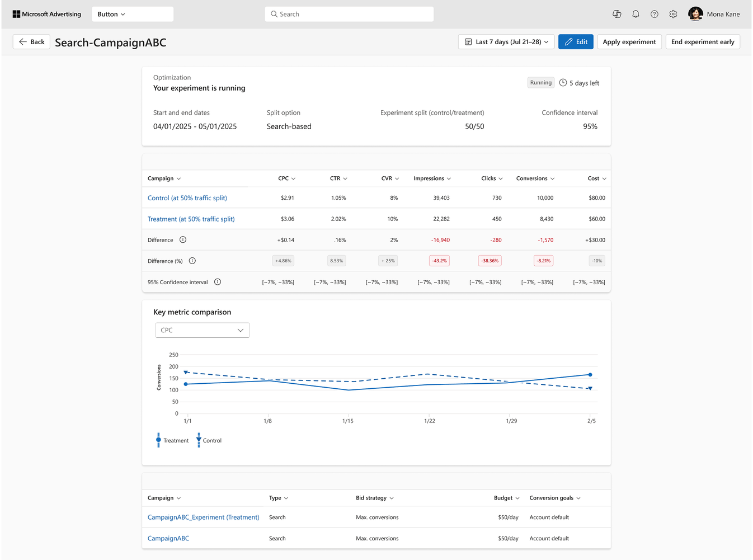
Task: Sort by the Clicks column header
Action: click(x=492, y=178)
